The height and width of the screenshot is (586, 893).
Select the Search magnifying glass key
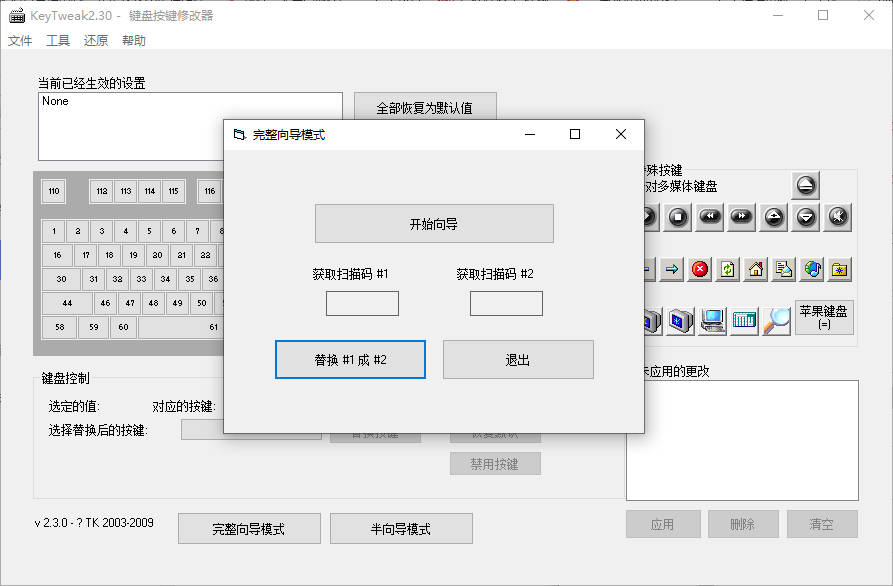coord(777,321)
